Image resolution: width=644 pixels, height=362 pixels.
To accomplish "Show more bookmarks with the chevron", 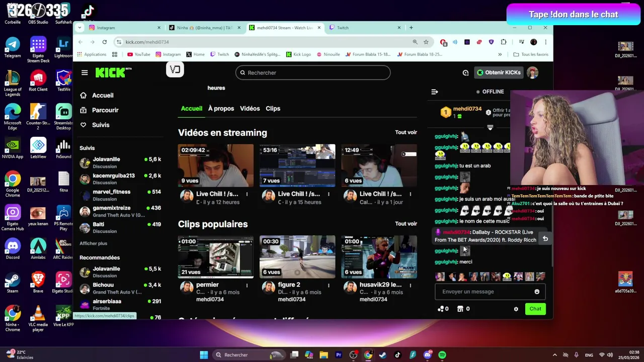I will point(500,54).
